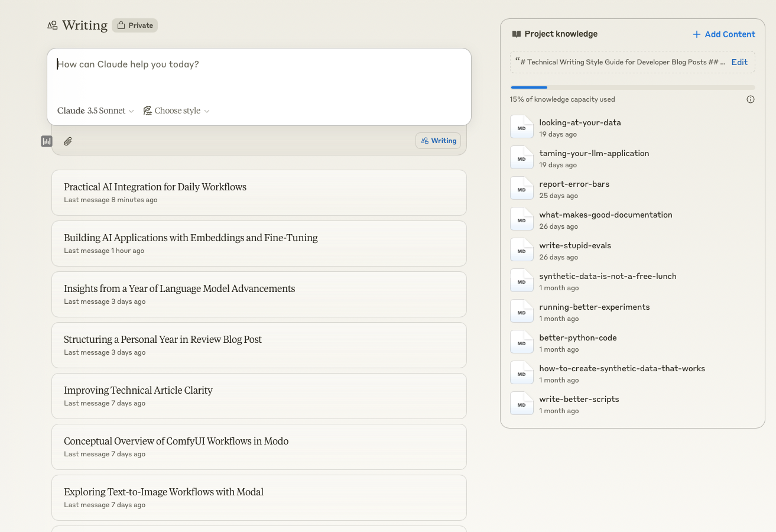The image size is (776, 532).
Task: Open the Claude 3.5 Sonnet model dropdown
Action: click(95, 111)
